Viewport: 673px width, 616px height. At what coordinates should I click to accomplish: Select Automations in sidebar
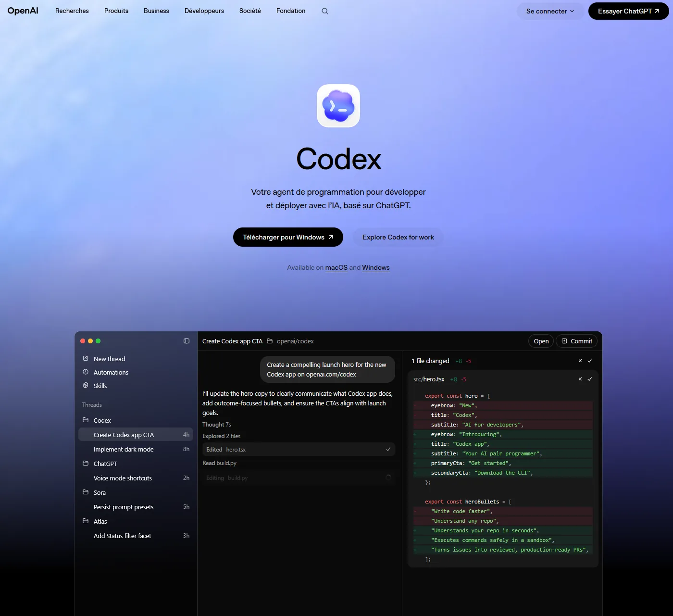pyautogui.click(x=111, y=372)
